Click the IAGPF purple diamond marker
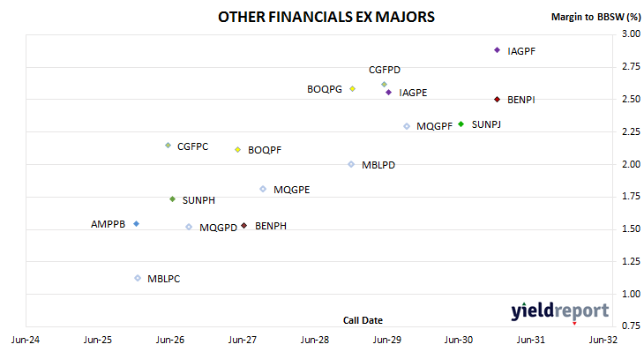The width and height of the screenshot is (644, 352). (x=497, y=50)
